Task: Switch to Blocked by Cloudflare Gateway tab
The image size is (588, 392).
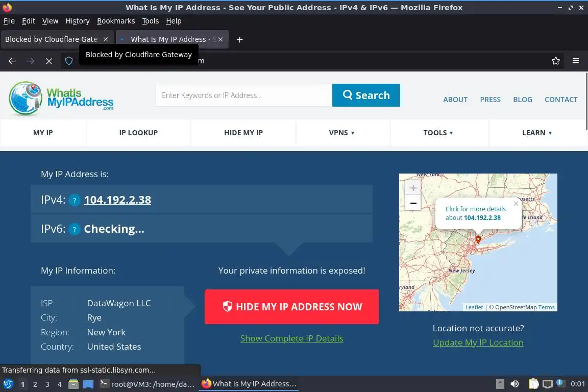Action: tap(51, 39)
